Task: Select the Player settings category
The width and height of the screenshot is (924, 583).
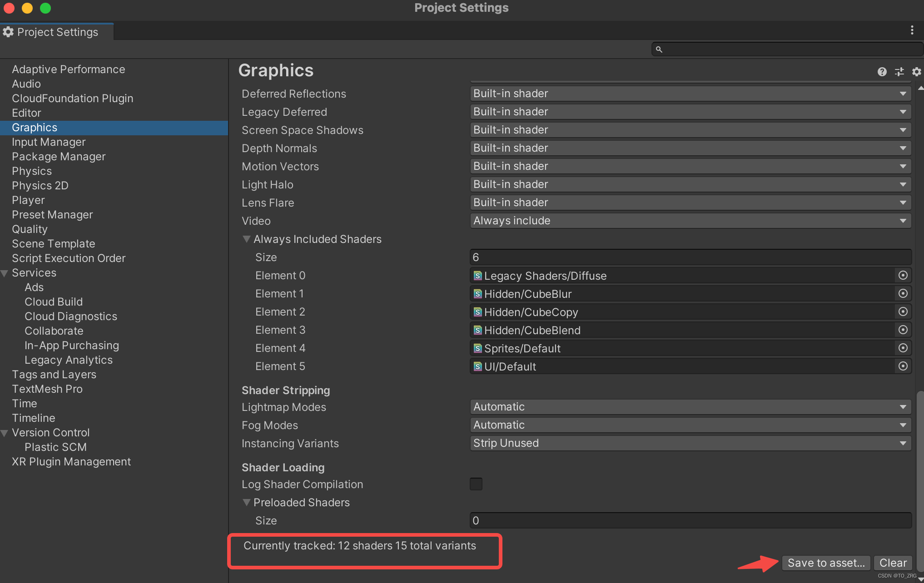Action: click(28, 200)
